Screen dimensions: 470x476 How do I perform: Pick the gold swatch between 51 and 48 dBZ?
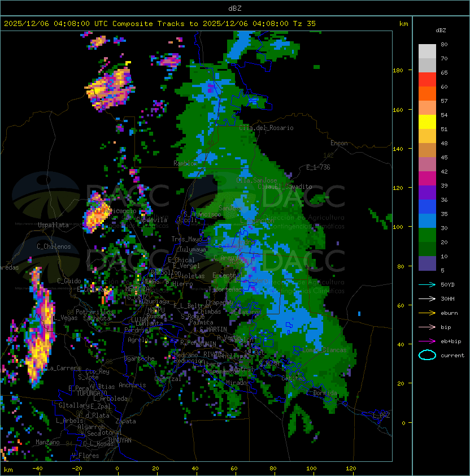tap(427, 136)
